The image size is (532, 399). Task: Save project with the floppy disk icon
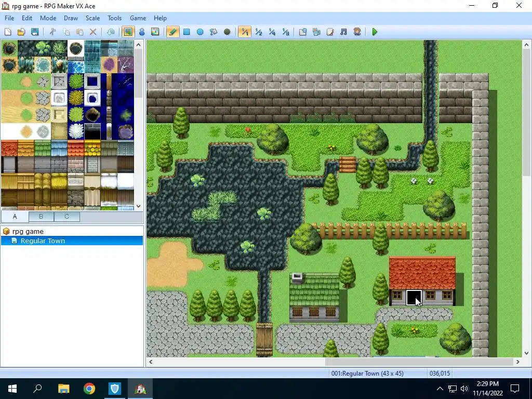[x=35, y=32]
